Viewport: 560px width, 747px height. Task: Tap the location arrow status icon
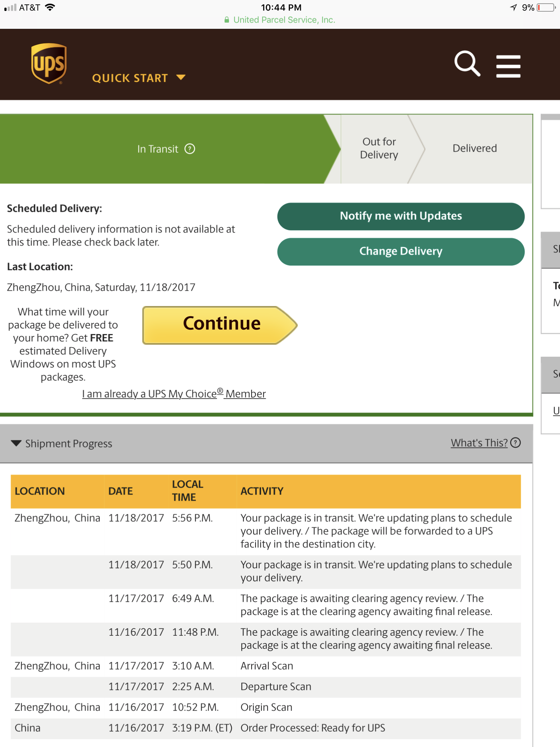pos(513,7)
